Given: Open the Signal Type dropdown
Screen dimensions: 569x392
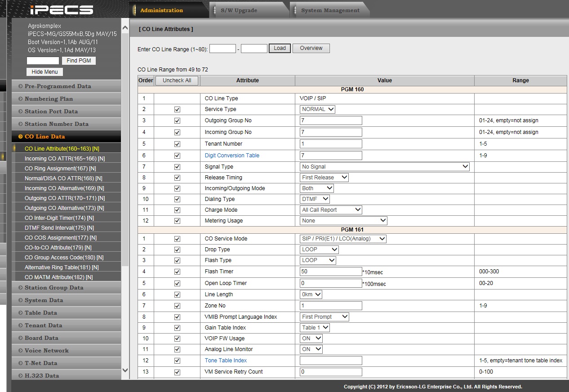Looking at the screenshot, I should coord(384,167).
